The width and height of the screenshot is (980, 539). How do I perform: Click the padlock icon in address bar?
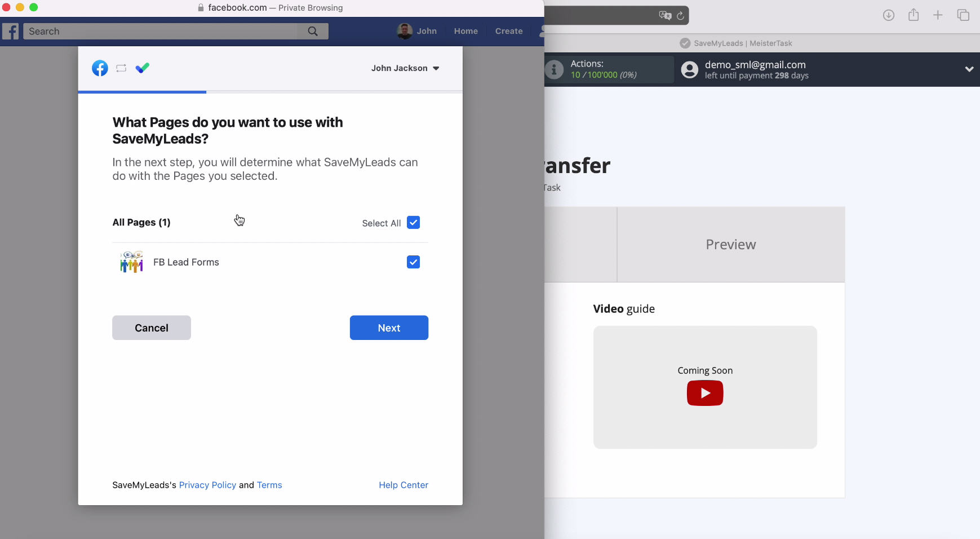click(201, 8)
